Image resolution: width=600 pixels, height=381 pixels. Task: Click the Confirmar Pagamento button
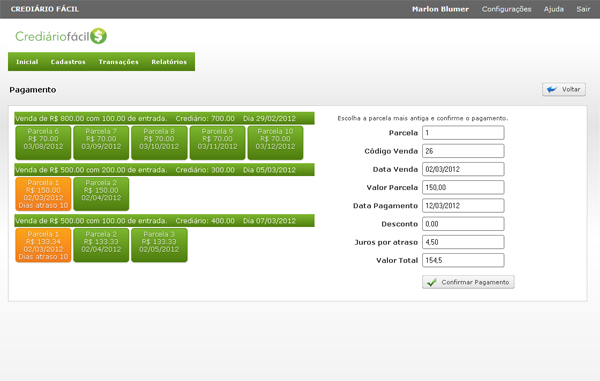coord(468,282)
